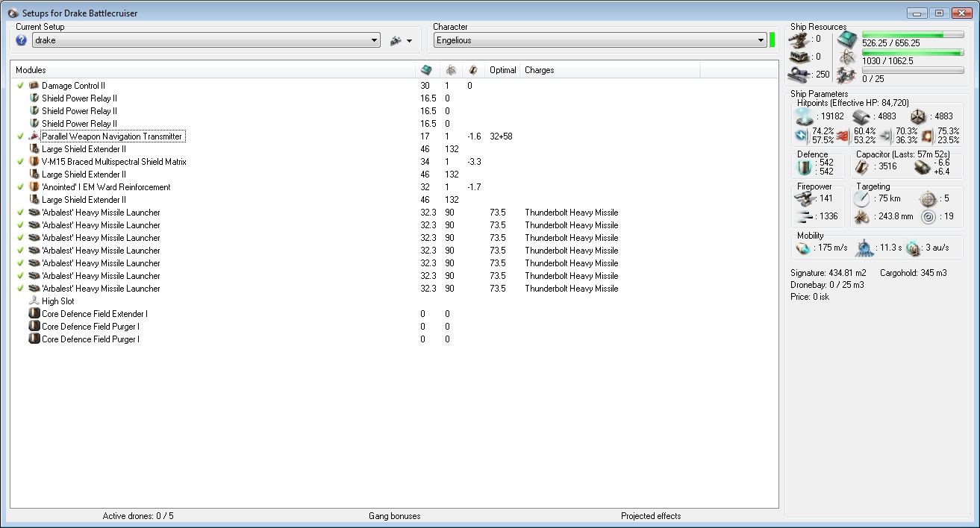Click the Defence shield tank icon
Viewport: 980px width, 528px height.
coord(804,167)
